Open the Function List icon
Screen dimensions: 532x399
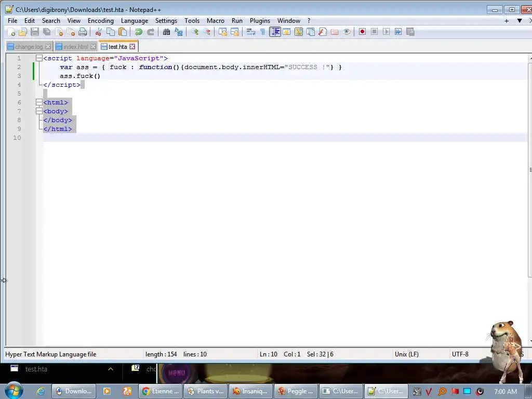322,32
